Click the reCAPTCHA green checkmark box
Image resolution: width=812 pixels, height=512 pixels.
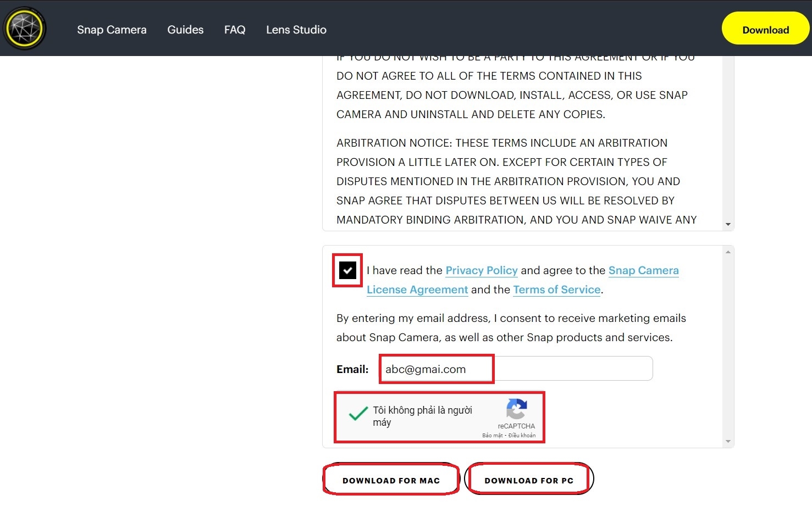click(x=358, y=414)
